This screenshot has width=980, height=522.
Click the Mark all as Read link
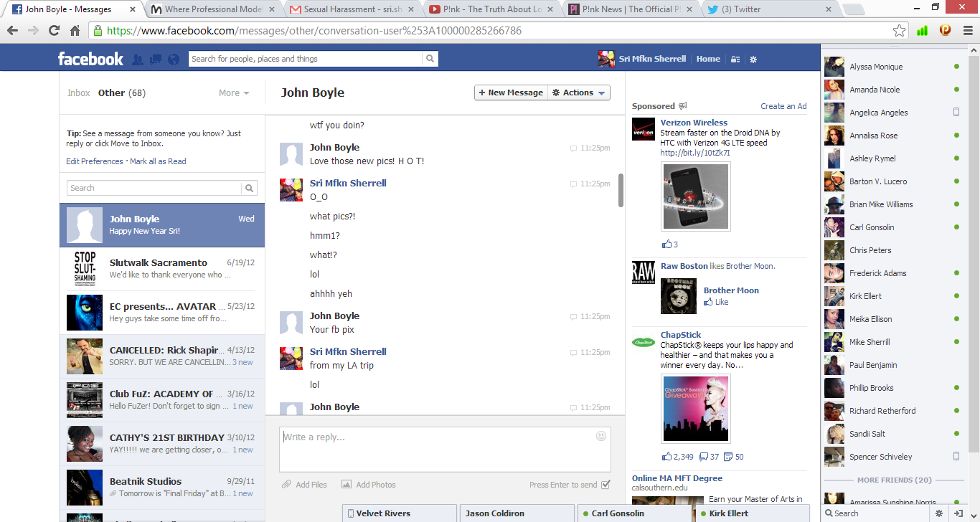point(158,161)
